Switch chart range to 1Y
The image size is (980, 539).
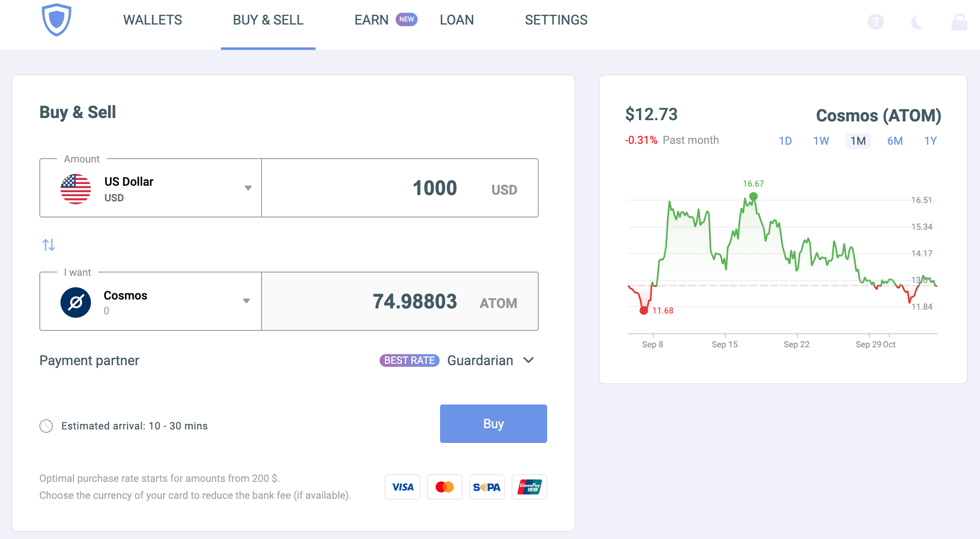tap(930, 141)
